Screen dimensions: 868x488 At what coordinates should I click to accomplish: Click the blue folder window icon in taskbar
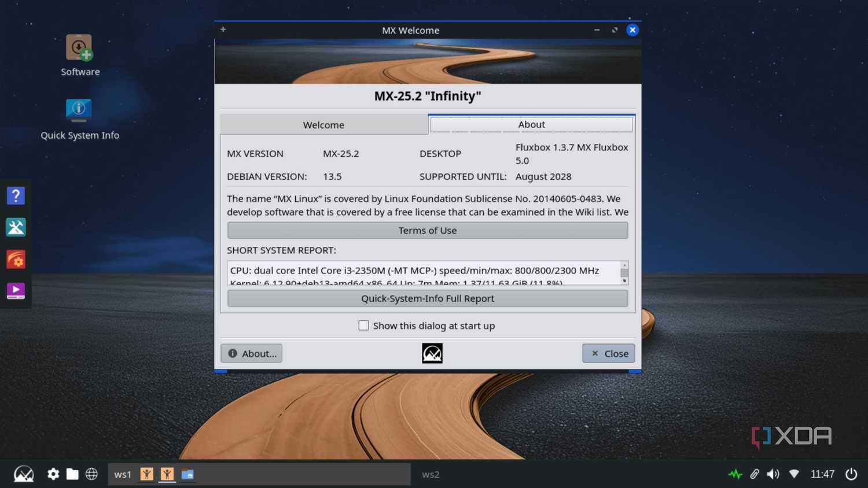pyautogui.click(x=187, y=474)
